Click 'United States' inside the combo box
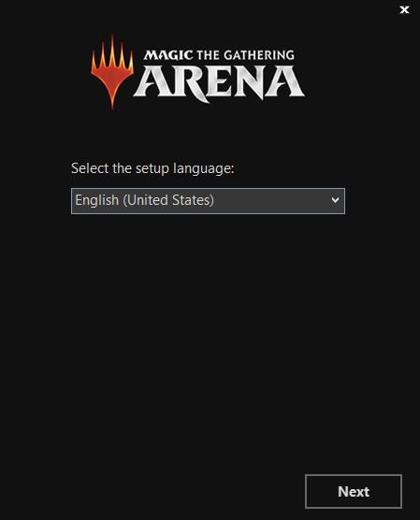The image size is (420, 520). click(x=169, y=200)
